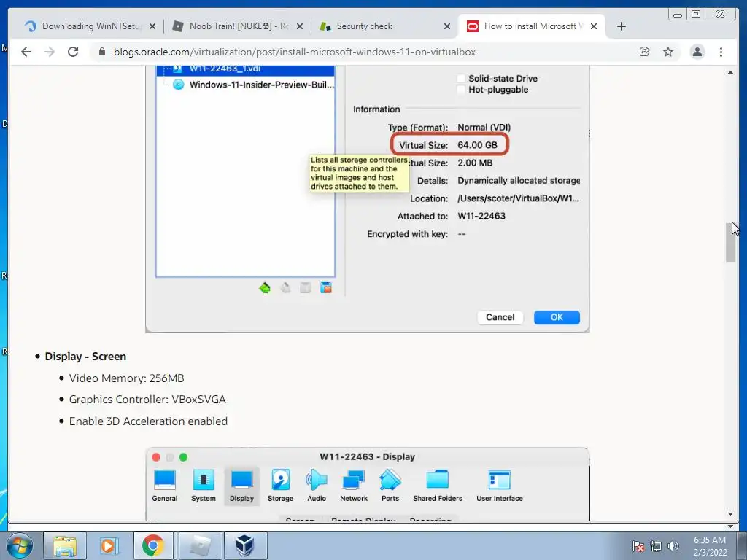The height and width of the screenshot is (560, 747).
Task: Open VirtualBox from the taskbar
Action: click(x=245, y=545)
